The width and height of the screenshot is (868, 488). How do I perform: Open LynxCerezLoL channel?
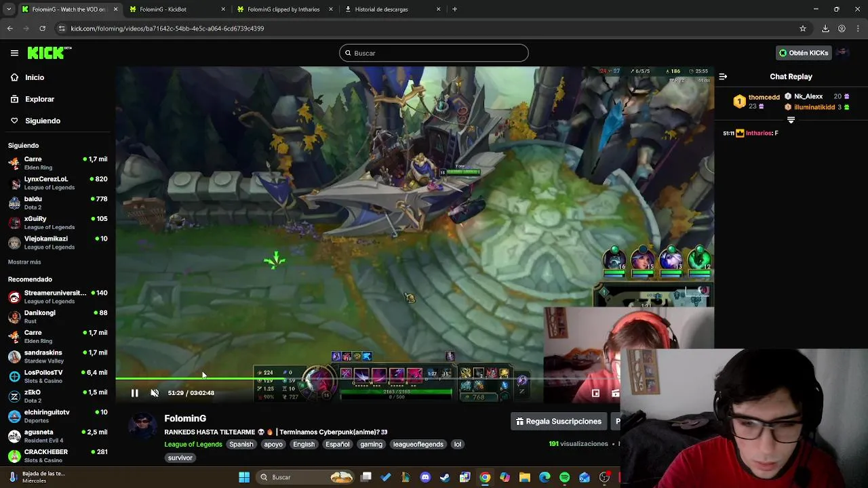click(x=58, y=183)
